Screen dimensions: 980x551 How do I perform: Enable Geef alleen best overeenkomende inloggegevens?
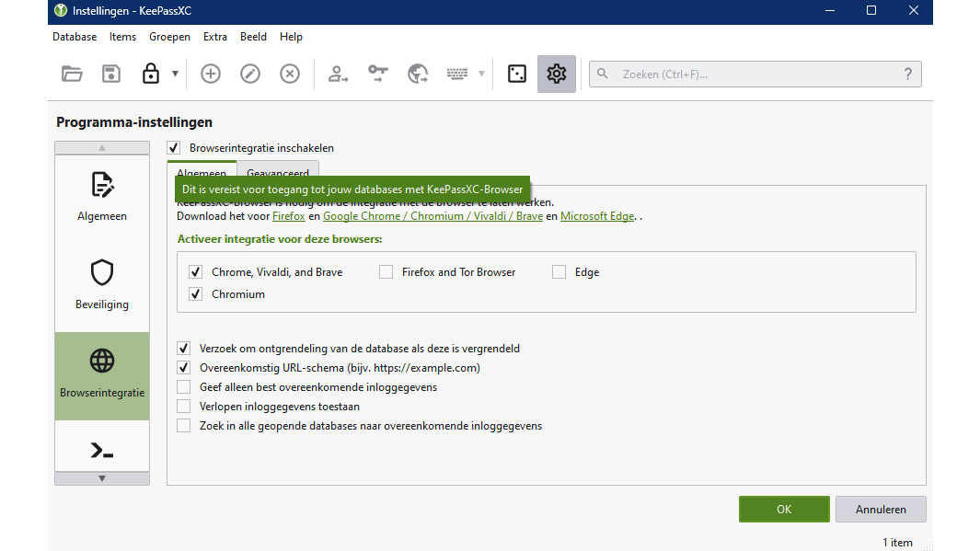pyautogui.click(x=184, y=386)
